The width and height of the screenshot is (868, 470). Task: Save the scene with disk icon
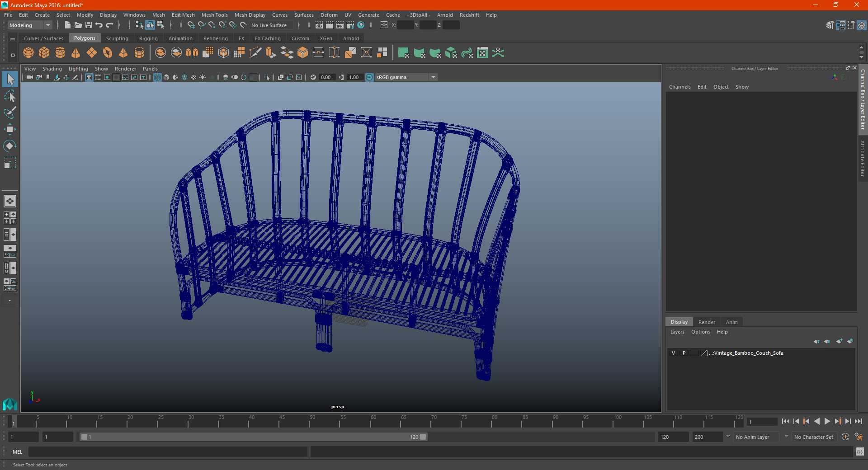89,25
